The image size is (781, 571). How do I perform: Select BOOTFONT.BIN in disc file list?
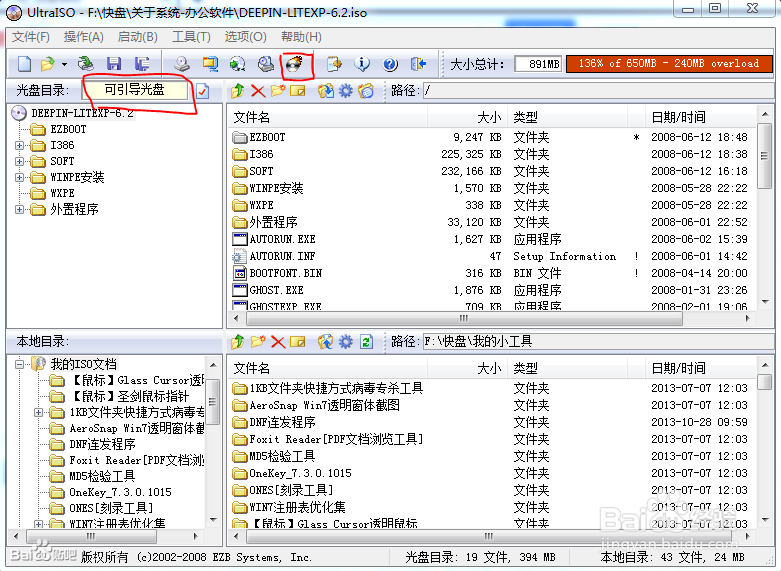(285, 273)
